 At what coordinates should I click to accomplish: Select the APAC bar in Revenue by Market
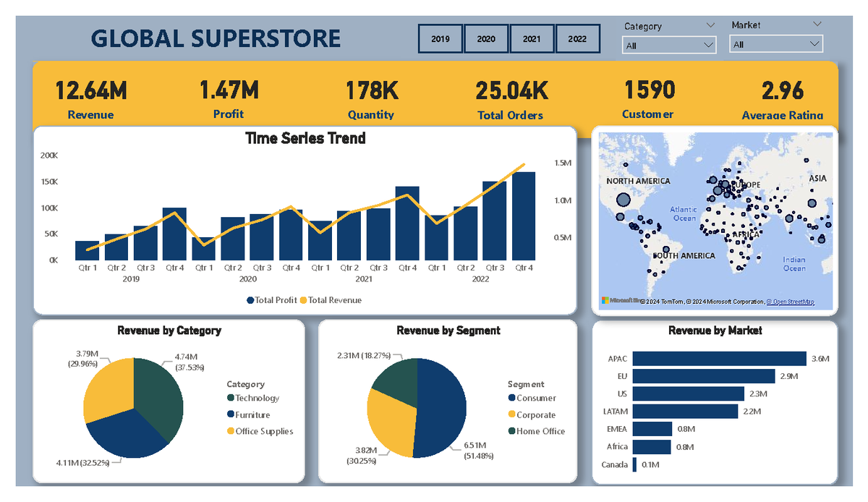(x=719, y=359)
